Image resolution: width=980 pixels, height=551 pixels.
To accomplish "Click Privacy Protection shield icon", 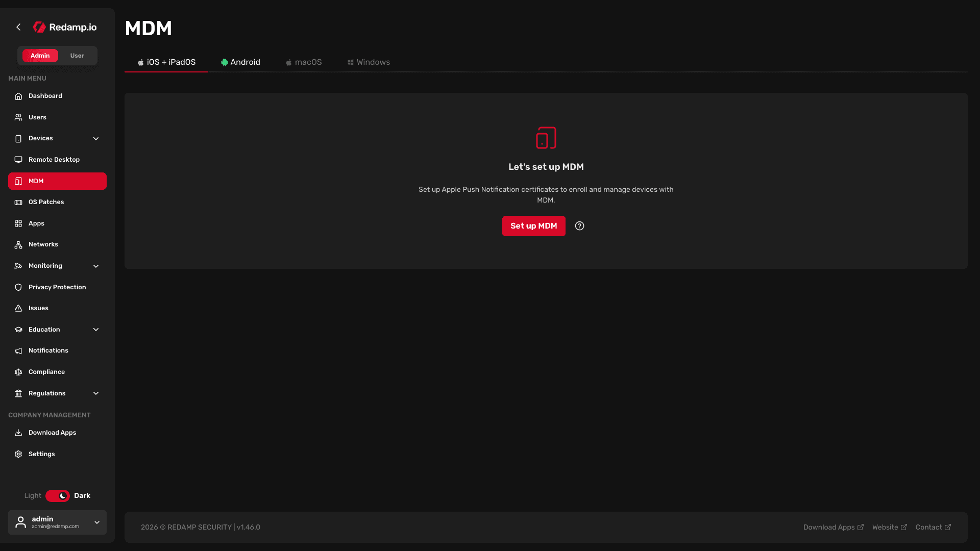I will [18, 287].
